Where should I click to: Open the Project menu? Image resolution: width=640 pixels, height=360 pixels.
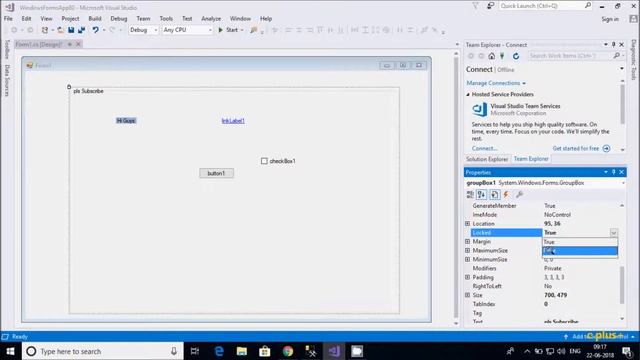70,19
